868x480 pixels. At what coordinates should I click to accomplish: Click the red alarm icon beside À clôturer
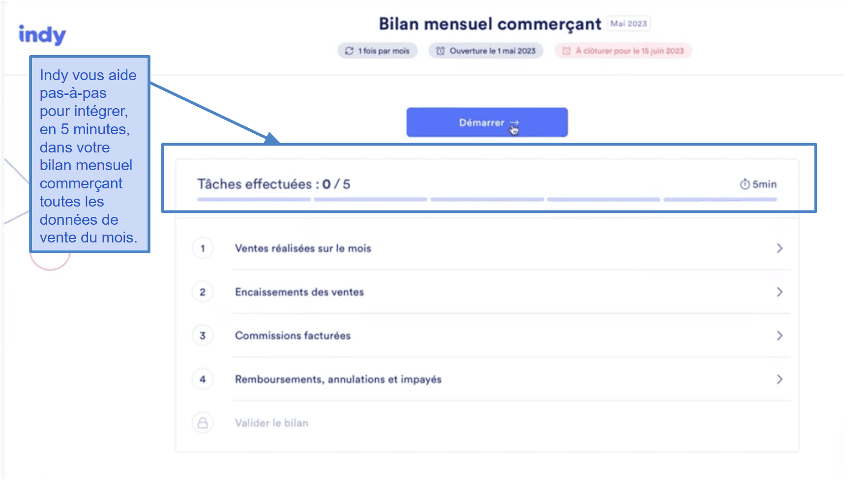tap(567, 51)
